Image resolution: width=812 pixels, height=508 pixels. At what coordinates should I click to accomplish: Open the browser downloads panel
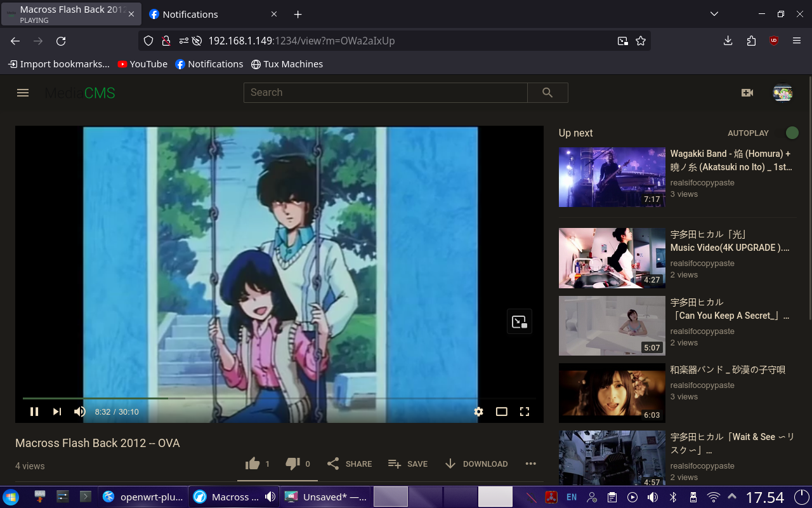tap(728, 41)
